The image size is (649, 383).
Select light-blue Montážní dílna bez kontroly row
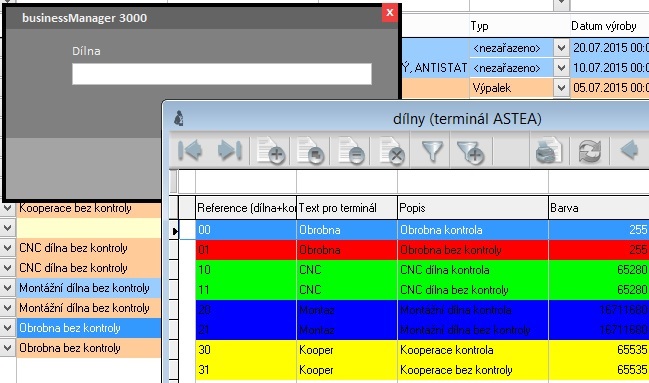(89, 288)
